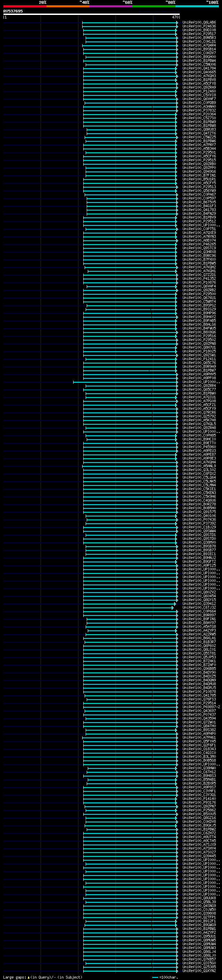Select hit UniRef100_A9PEU3
This screenshot has width=222, height=980.
click(x=199, y=451)
